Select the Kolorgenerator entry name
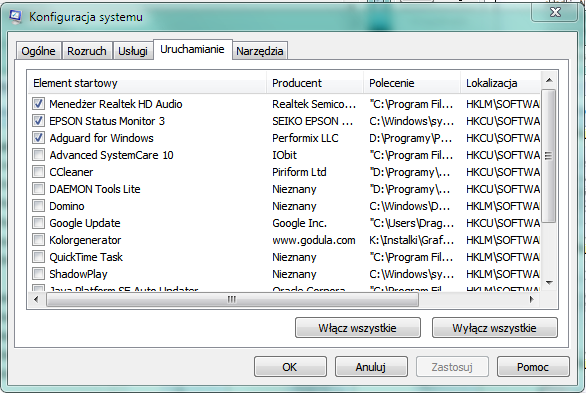The image size is (586, 393). [85, 240]
